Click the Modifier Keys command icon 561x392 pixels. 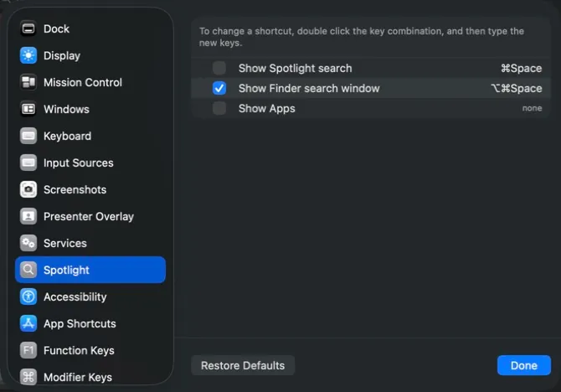click(x=28, y=377)
